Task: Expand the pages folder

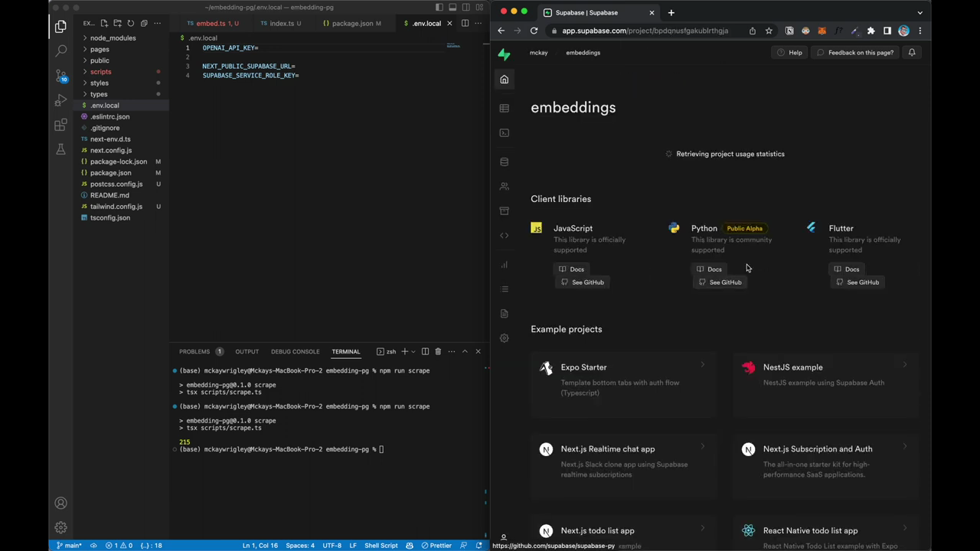Action: coord(100,49)
